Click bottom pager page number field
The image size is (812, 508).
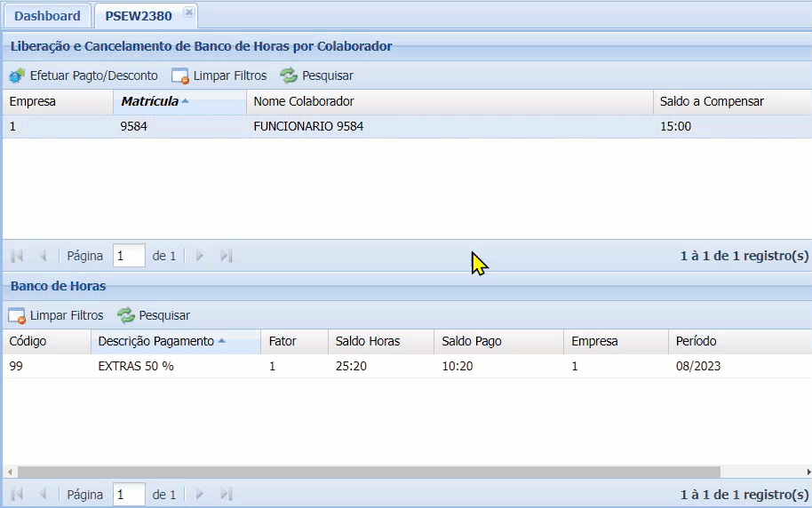(129, 495)
